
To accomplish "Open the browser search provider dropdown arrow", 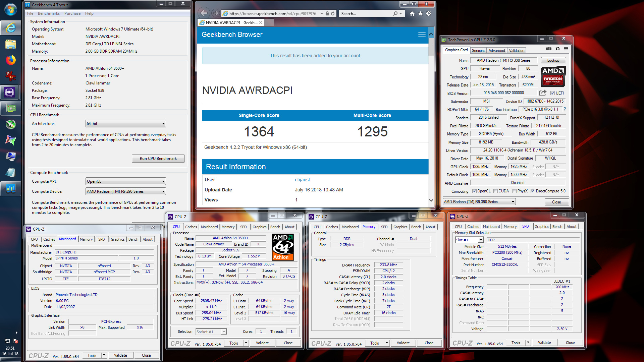I will pyautogui.click(x=400, y=14).
